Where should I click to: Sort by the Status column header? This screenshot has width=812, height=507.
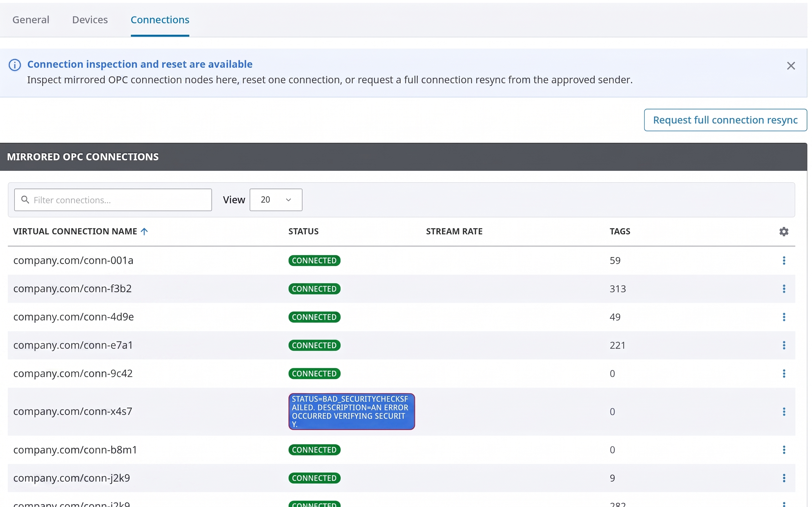[x=303, y=231]
